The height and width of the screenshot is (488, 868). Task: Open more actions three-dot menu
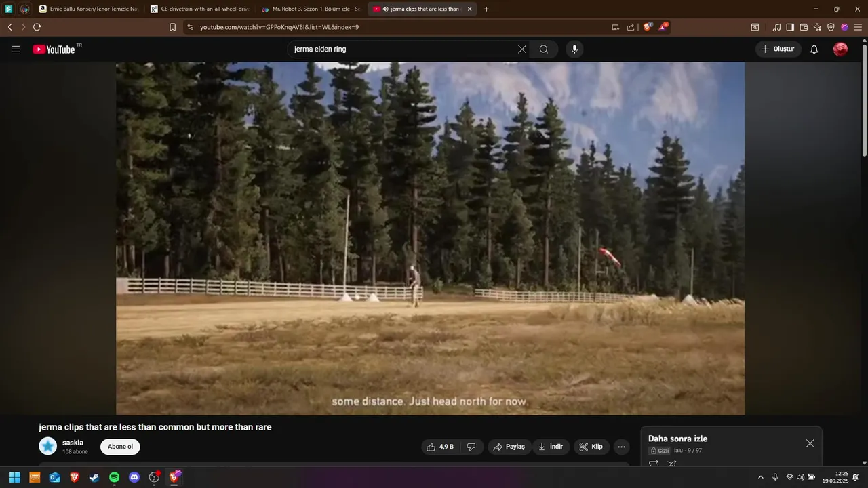pos(621,447)
